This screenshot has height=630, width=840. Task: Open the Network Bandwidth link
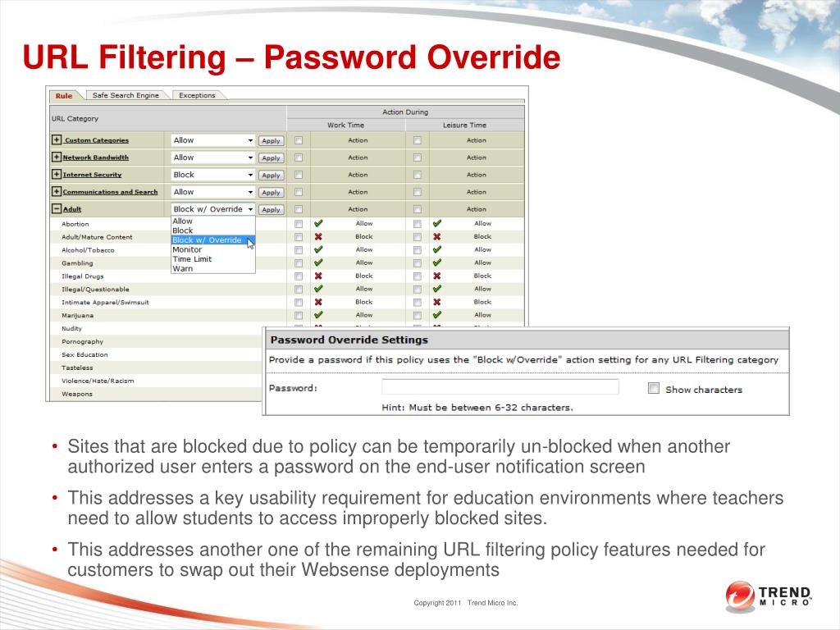[96, 157]
